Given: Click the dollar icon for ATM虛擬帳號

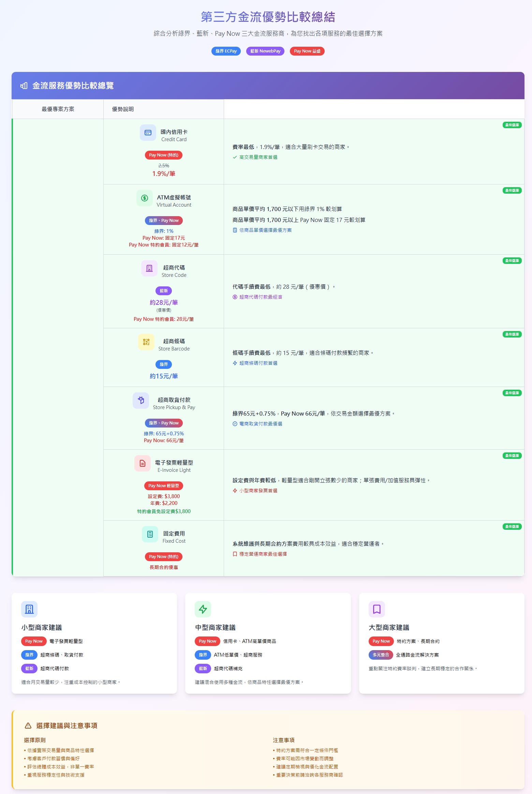Looking at the screenshot, I should coord(145,198).
